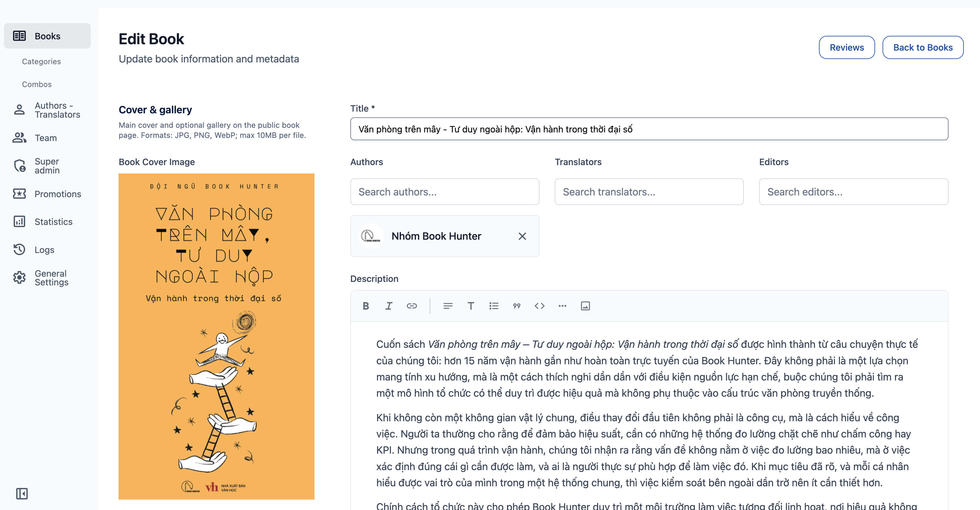Open the Combos submenu item
Image resolution: width=980 pixels, height=510 pixels.
36,84
